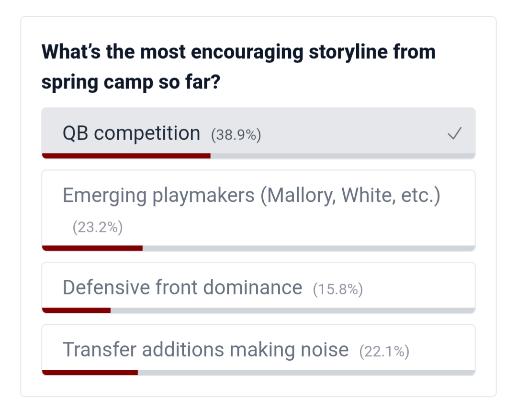Image resolution: width=517 pixels, height=420 pixels.
Task: Click the 23.2% percentage text
Action: [x=98, y=228]
